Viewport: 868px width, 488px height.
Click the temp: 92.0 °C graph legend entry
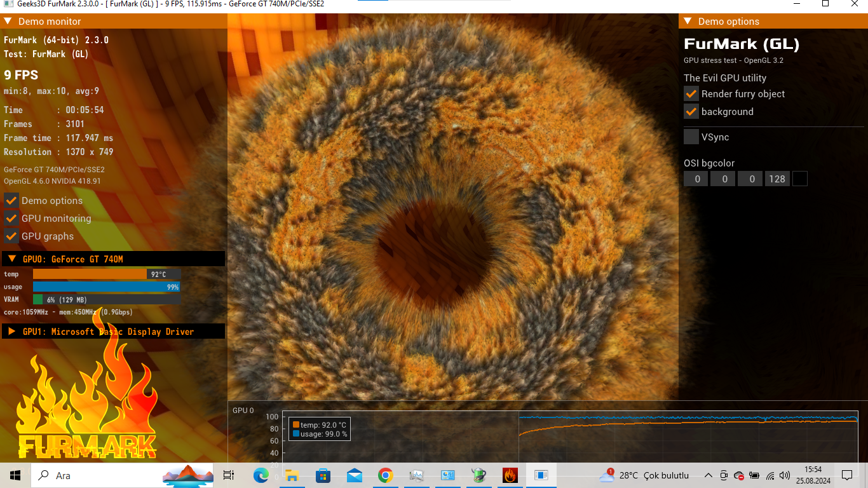coord(320,424)
